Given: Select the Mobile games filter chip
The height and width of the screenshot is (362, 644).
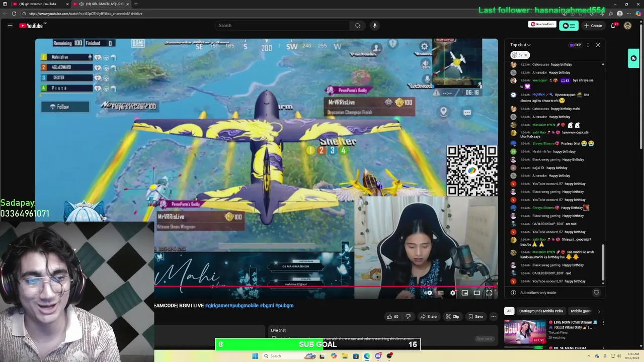Looking at the screenshot, I should click(581, 311).
